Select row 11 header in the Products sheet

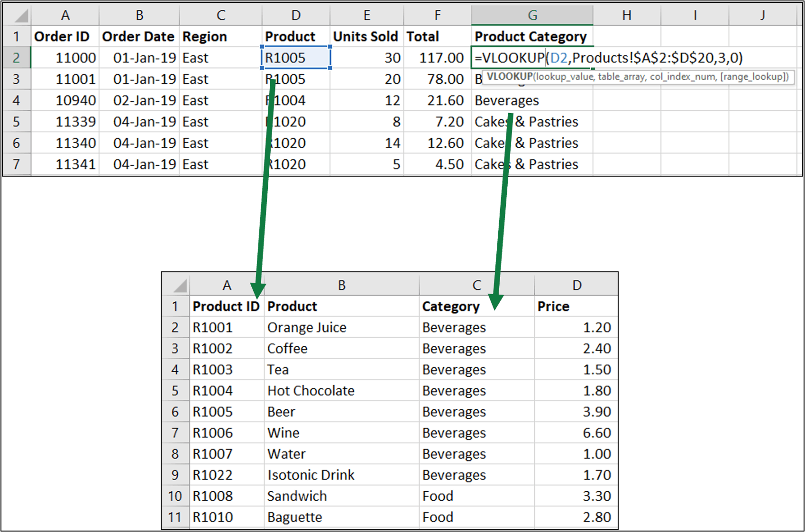(175, 517)
